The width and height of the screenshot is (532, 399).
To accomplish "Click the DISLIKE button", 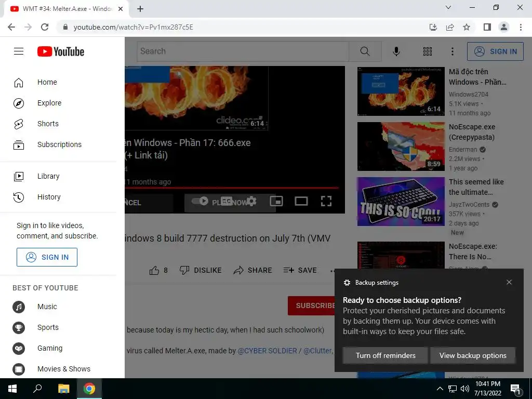I will point(201,270).
